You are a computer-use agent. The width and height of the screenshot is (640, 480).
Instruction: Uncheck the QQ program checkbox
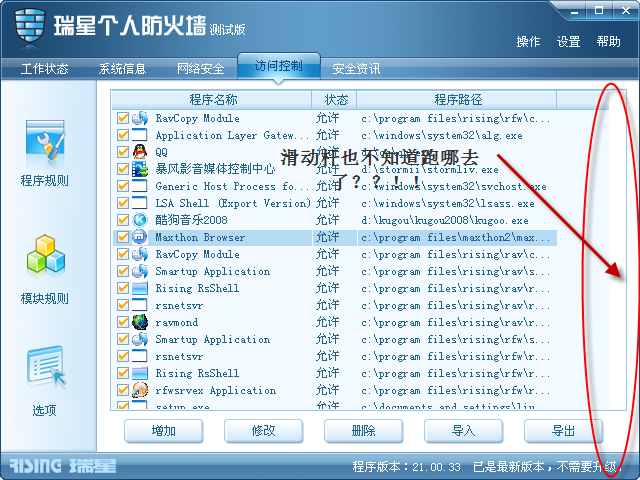pos(123,152)
